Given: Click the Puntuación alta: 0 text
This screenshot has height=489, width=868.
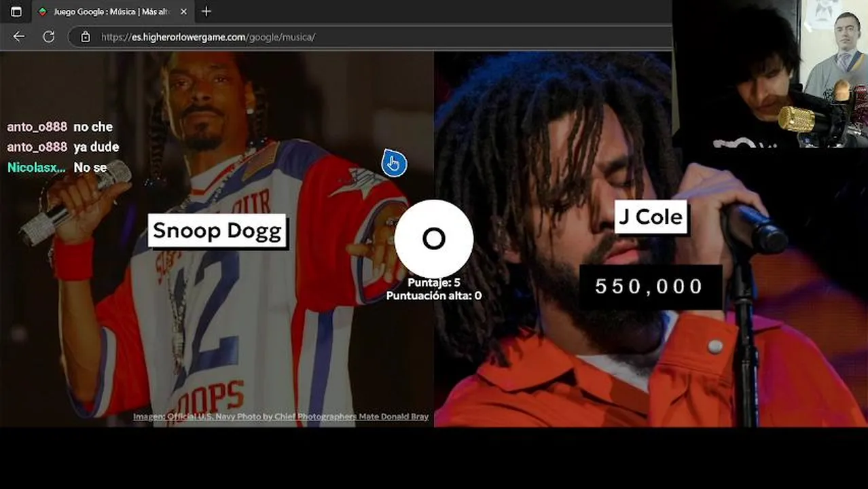Looking at the screenshot, I should click(434, 296).
